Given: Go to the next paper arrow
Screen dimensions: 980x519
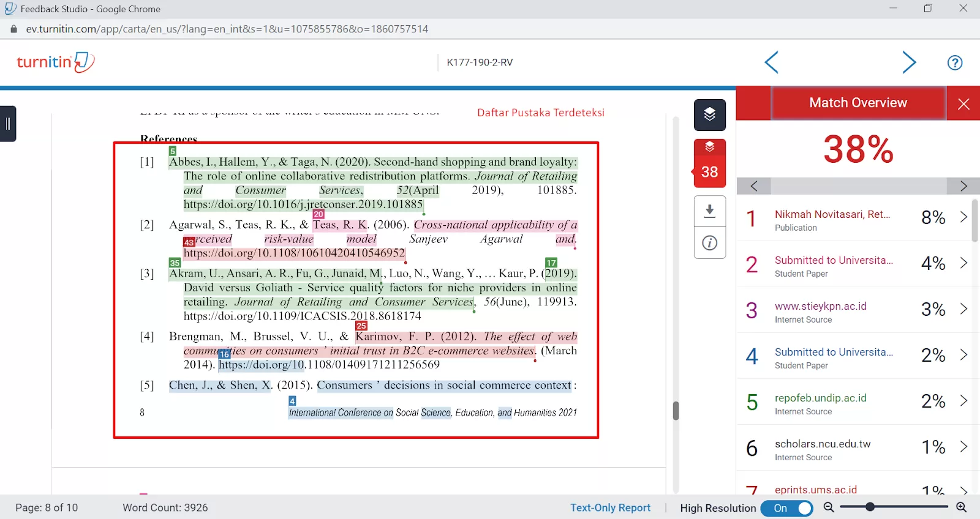Looking at the screenshot, I should pyautogui.click(x=909, y=62).
